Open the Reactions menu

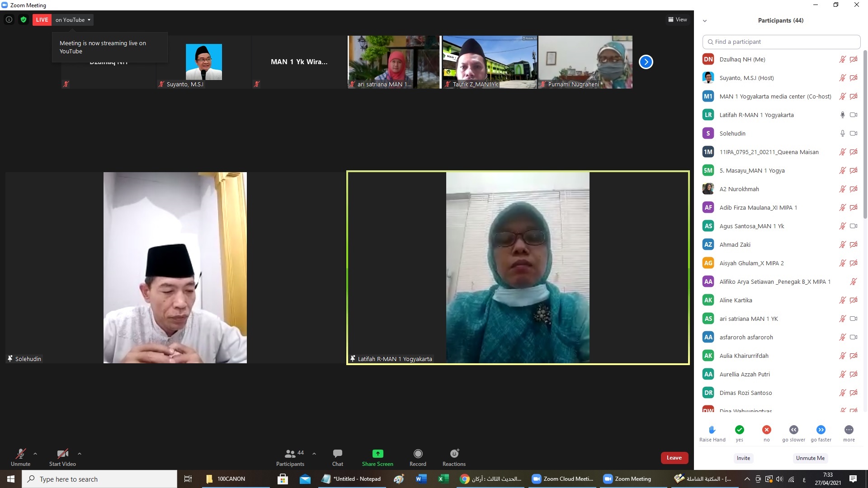point(454,454)
